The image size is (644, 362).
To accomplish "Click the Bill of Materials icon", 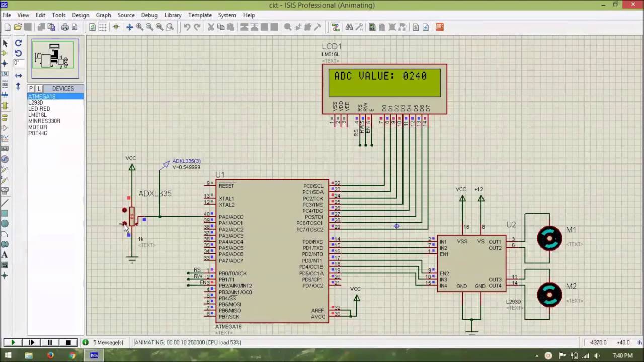I will click(416, 27).
